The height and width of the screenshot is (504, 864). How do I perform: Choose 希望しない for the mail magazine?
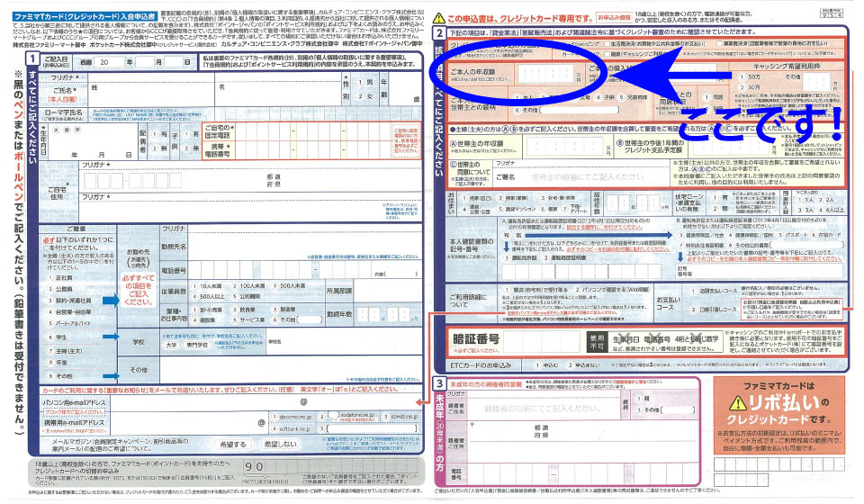280,444
